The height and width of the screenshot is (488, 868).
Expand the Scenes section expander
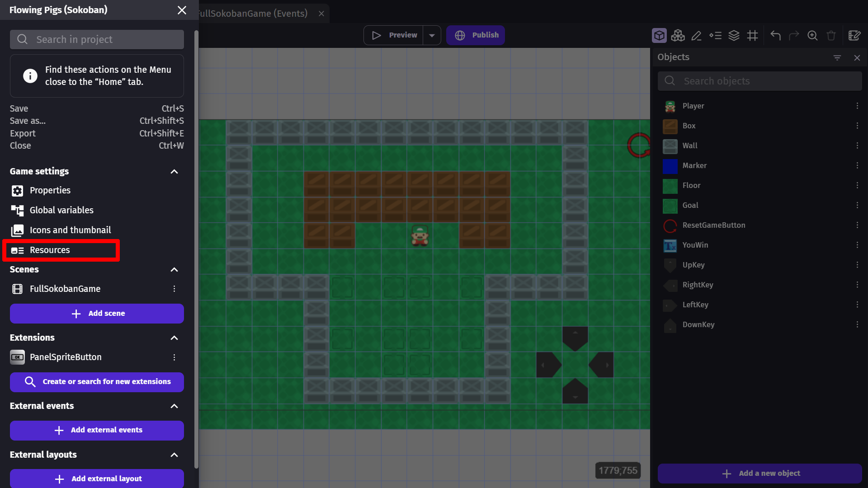pyautogui.click(x=175, y=269)
